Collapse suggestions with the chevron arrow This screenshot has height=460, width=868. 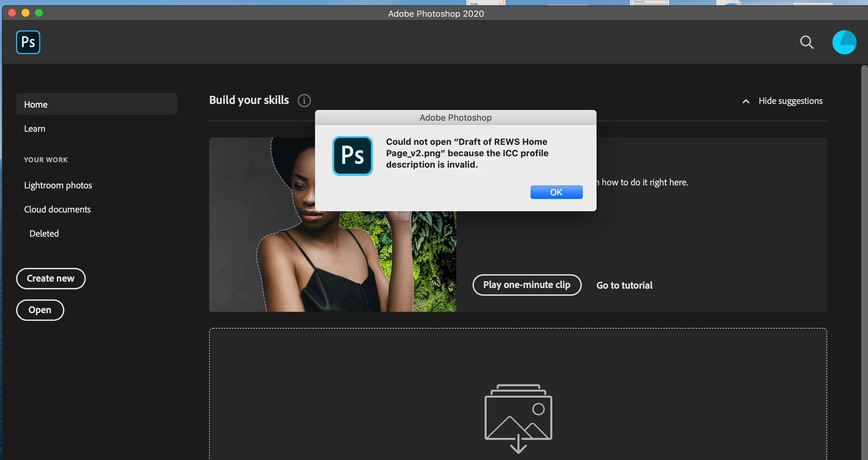click(746, 101)
